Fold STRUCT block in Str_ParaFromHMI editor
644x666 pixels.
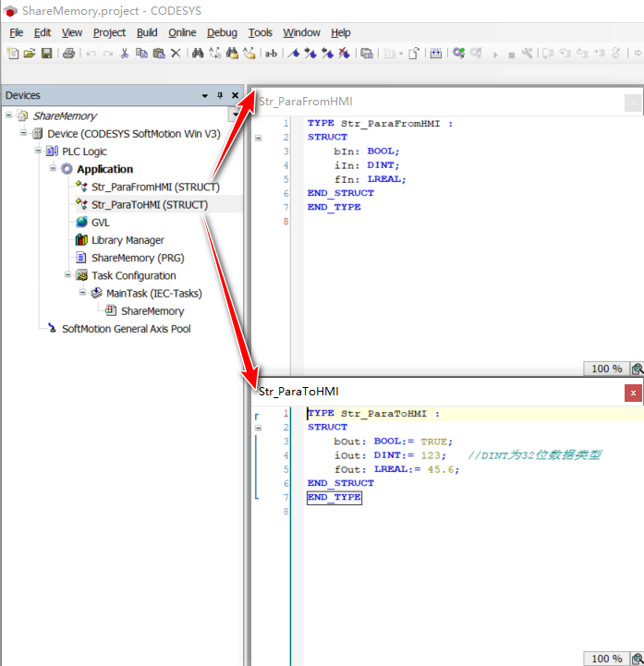[x=259, y=138]
